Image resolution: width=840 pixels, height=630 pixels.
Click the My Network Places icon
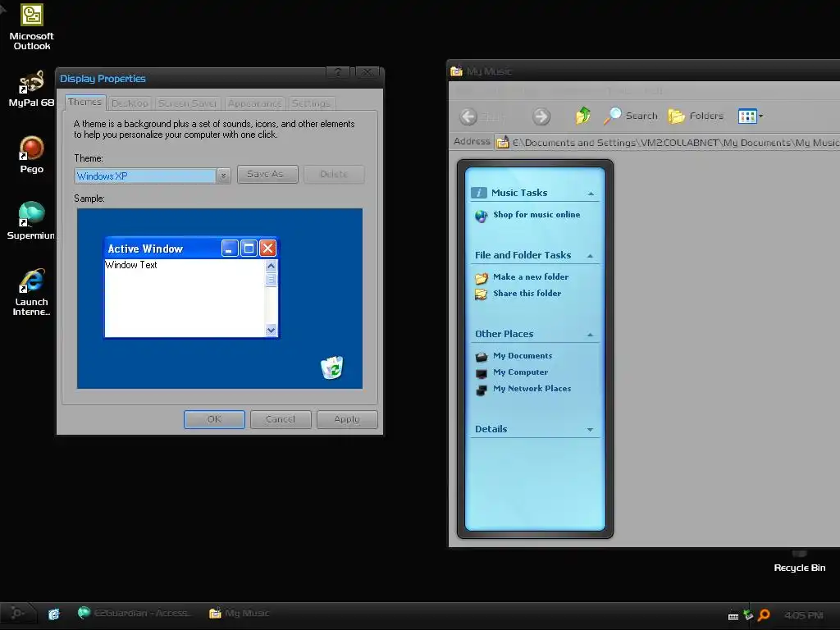[481, 390]
